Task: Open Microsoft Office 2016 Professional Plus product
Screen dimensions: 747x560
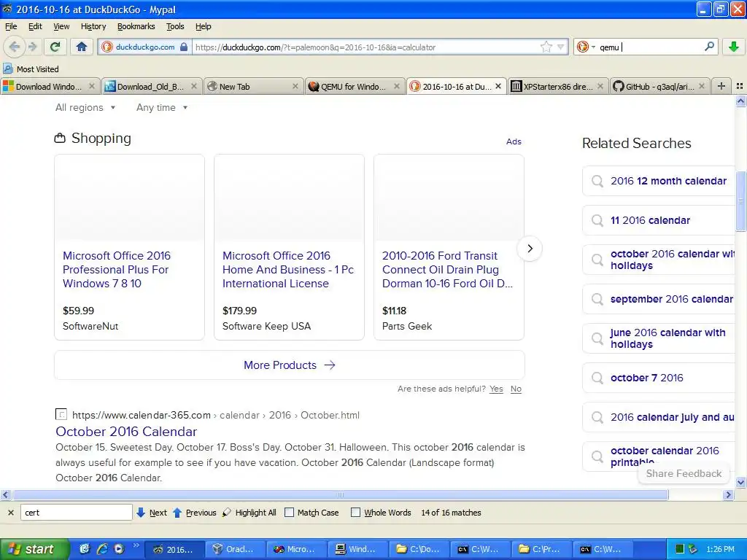Action: (117, 270)
